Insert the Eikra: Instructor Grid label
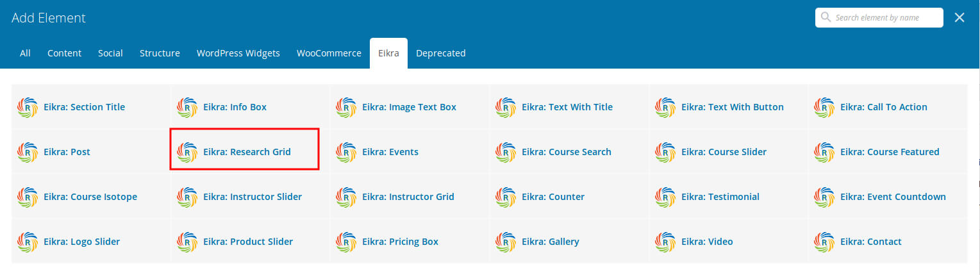Viewport: 980px width, 275px height. pyautogui.click(x=408, y=197)
